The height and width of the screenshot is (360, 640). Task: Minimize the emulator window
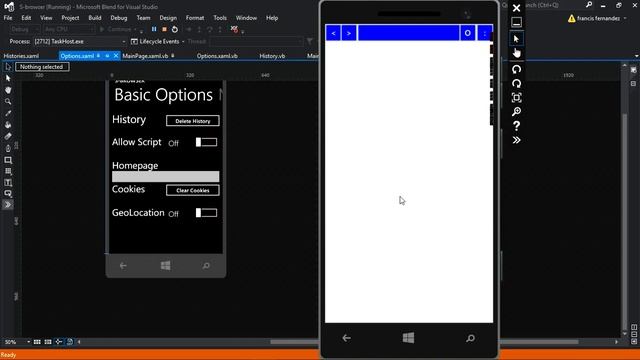point(516,22)
